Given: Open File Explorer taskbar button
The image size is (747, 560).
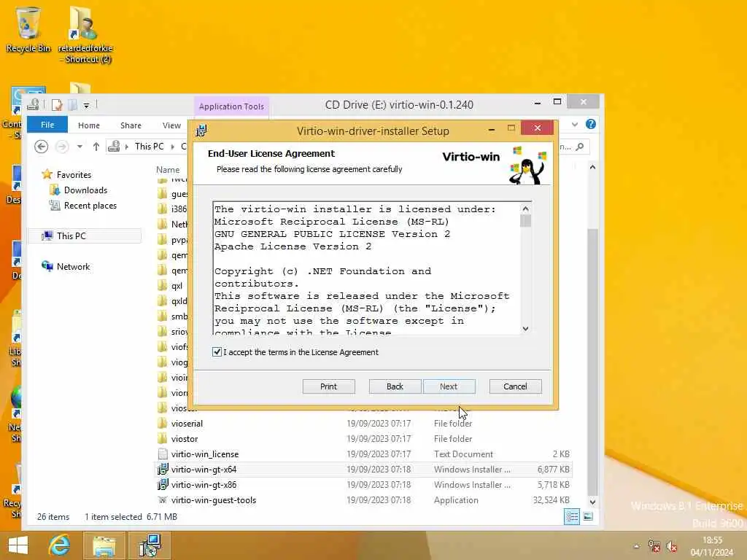Looking at the screenshot, I should point(104,545).
